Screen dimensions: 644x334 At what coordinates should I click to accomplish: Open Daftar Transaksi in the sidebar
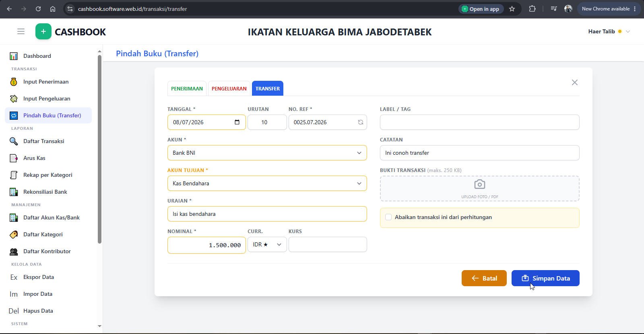pos(48,141)
